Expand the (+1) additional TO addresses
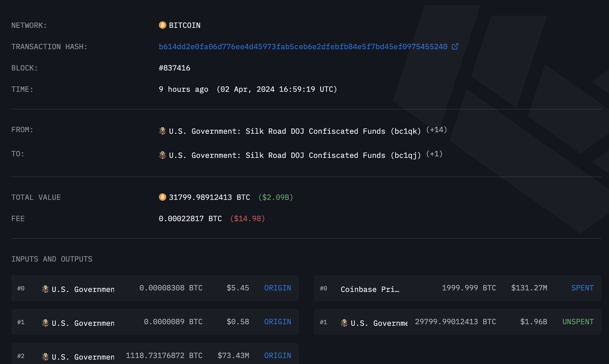609x364 pixels. point(434,154)
